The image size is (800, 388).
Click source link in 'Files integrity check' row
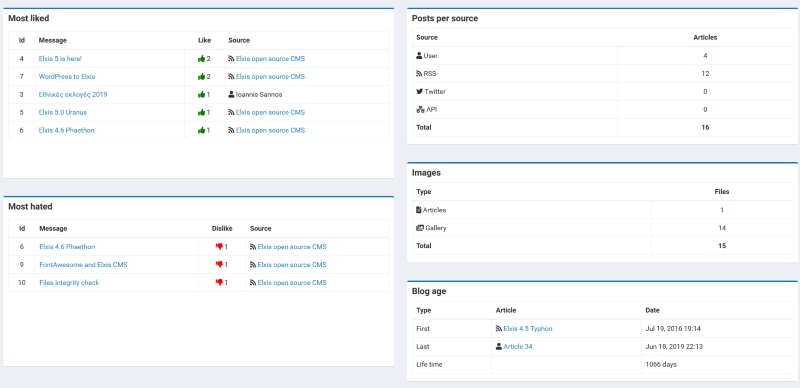292,282
